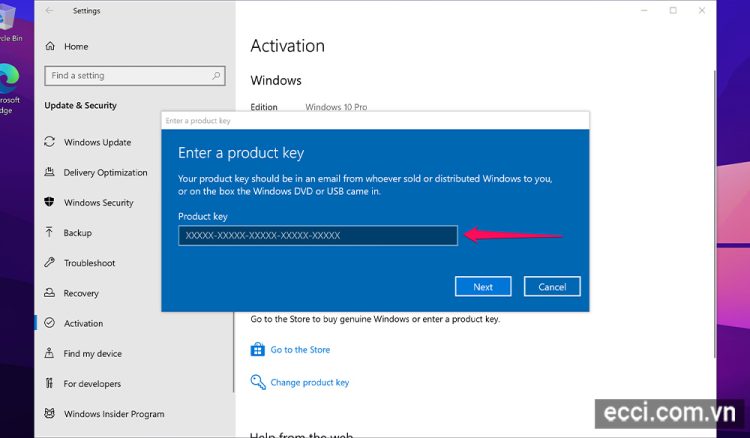The width and height of the screenshot is (750, 438).
Task: Select Backup in the sidebar
Action: 77,233
